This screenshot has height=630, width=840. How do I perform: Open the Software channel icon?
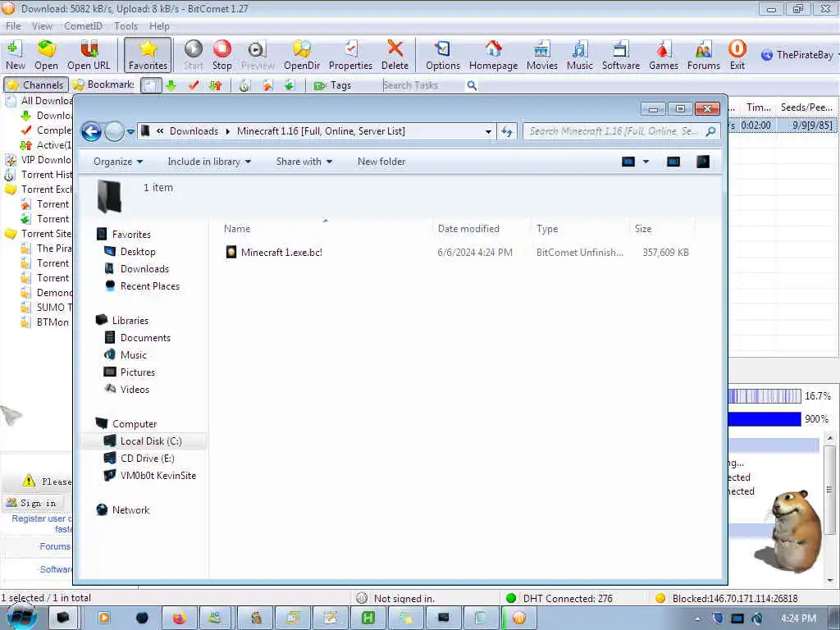620,55
